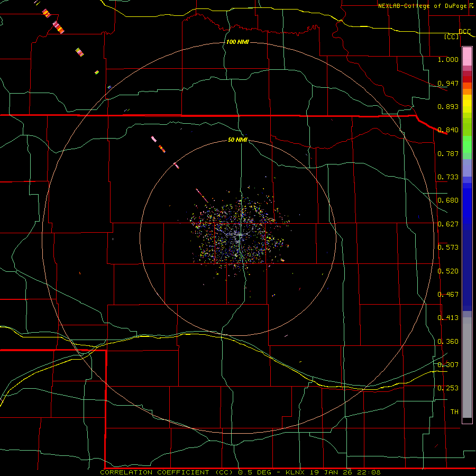Click the "[CC]" legend label
This screenshot has width=476, height=476.
pyautogui.click(x=452, y=37)
